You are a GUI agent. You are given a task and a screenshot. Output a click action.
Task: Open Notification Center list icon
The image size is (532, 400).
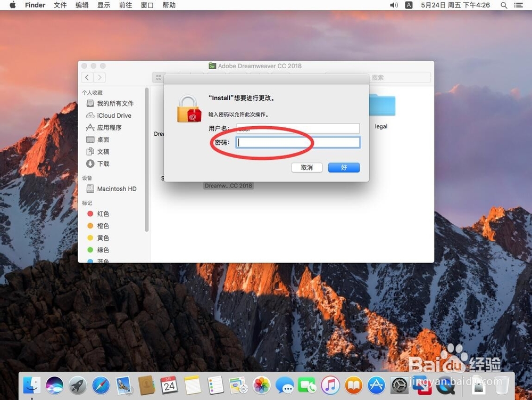(x=518, y=5)
